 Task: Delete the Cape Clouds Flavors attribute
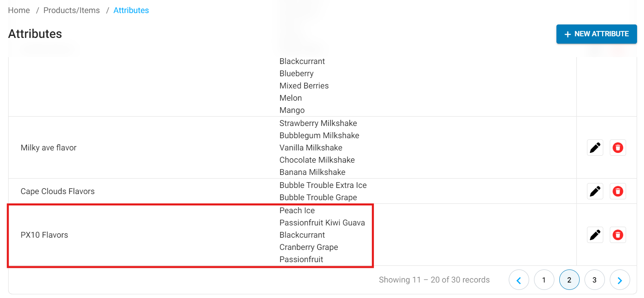(x=618, y=191)
